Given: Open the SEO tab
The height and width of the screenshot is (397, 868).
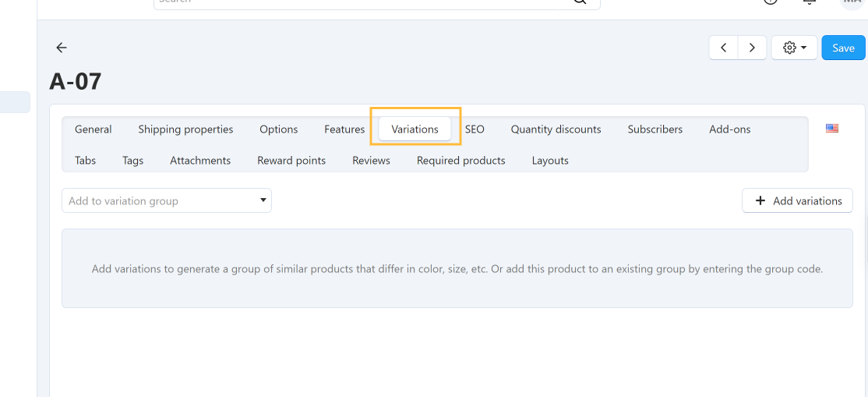Looking at the screenshot, I should tap(475, 129).
